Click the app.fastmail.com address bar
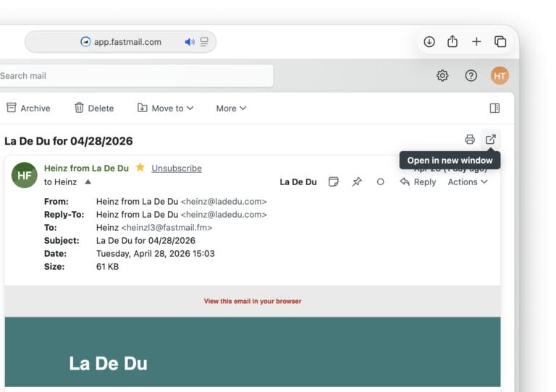Image resolution: width=556 pixels, height=392 pixels. point(121,42)
